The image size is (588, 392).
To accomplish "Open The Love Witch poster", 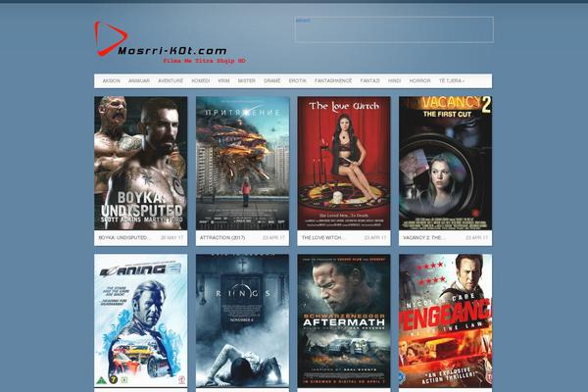I will 344,164.
